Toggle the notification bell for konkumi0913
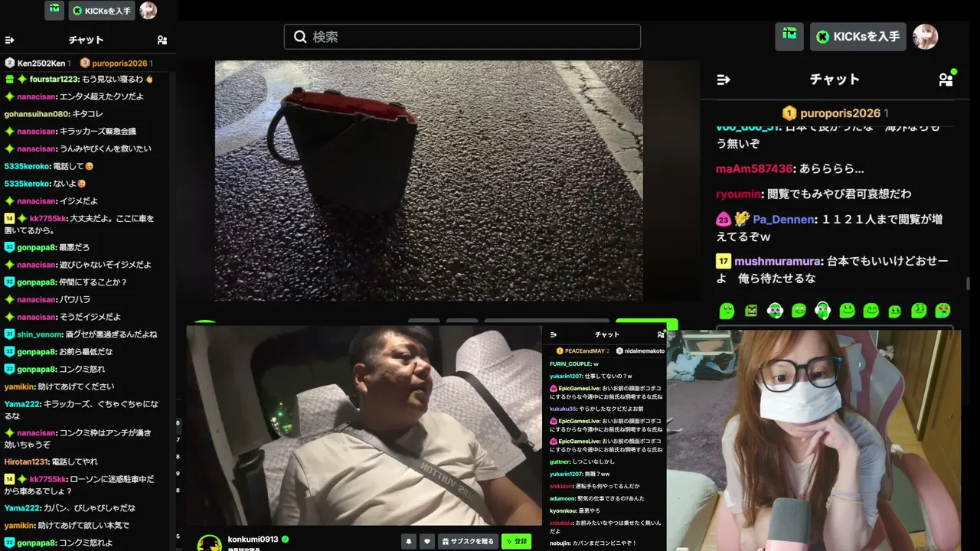The height and width of the screenshot is (551, 980). coord(409,542)
